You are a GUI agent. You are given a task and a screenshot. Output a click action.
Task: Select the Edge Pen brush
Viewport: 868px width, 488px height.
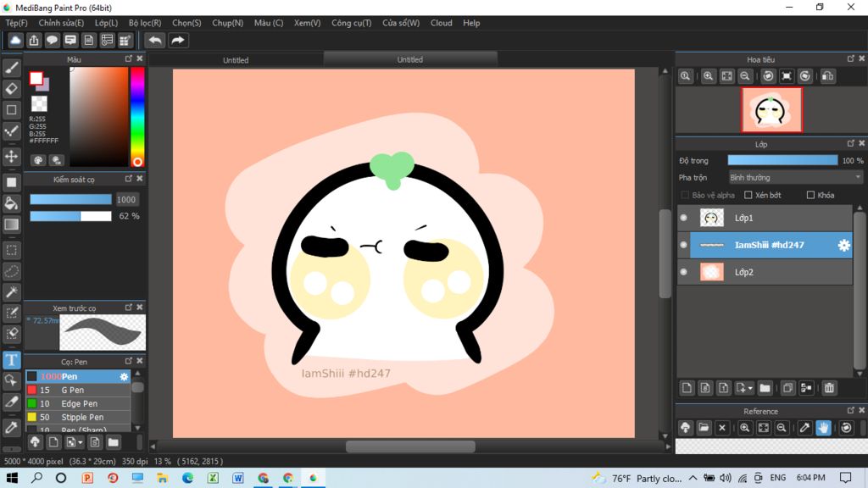78,404
